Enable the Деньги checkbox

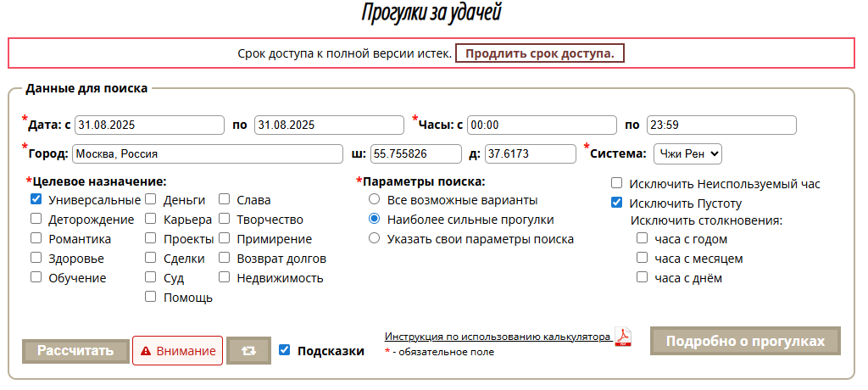[150, 200]
